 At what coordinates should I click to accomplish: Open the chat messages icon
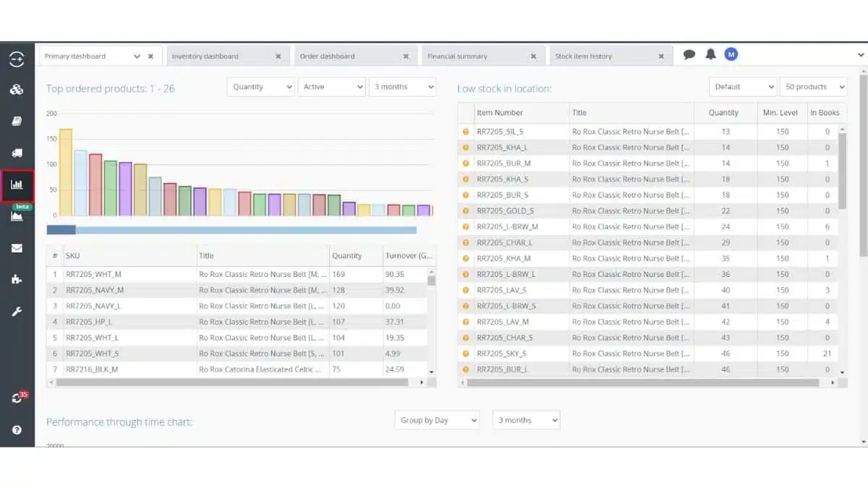(x=689, y=55)
